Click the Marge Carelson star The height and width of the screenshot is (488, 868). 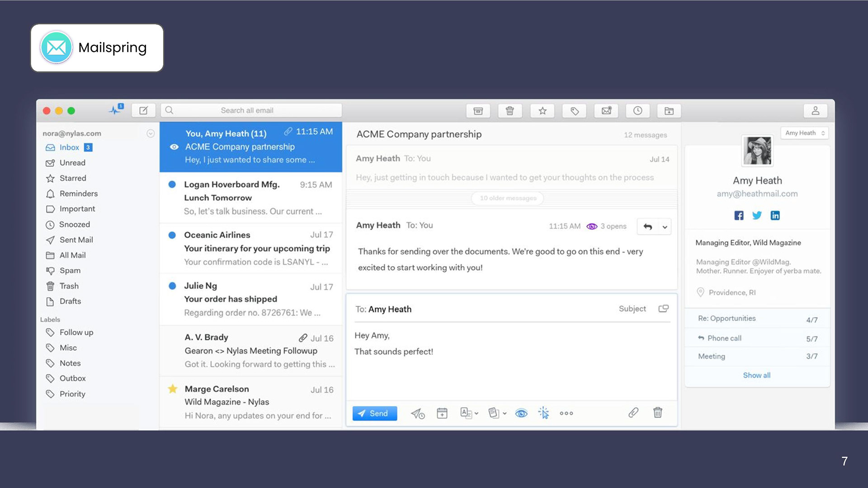pos(172,389)
